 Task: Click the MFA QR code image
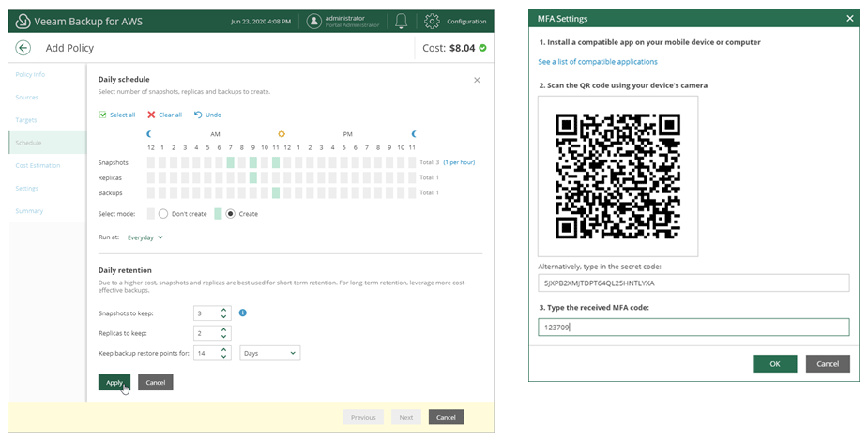[617, 176]
